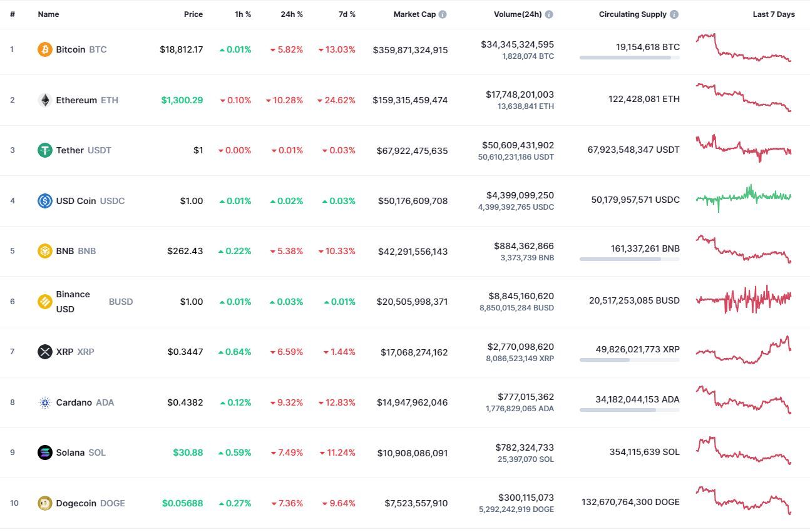
Task: Click the XRP black logo icon
Action: point(45,352)
